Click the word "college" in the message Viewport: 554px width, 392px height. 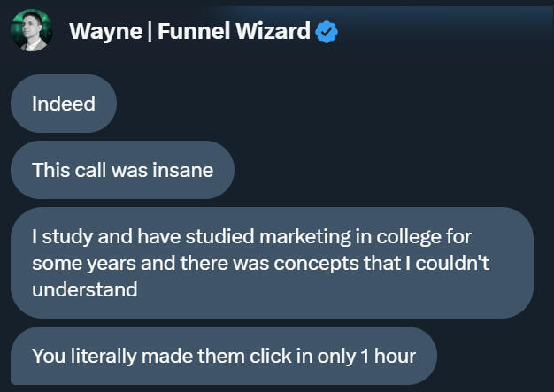point(392,237)
